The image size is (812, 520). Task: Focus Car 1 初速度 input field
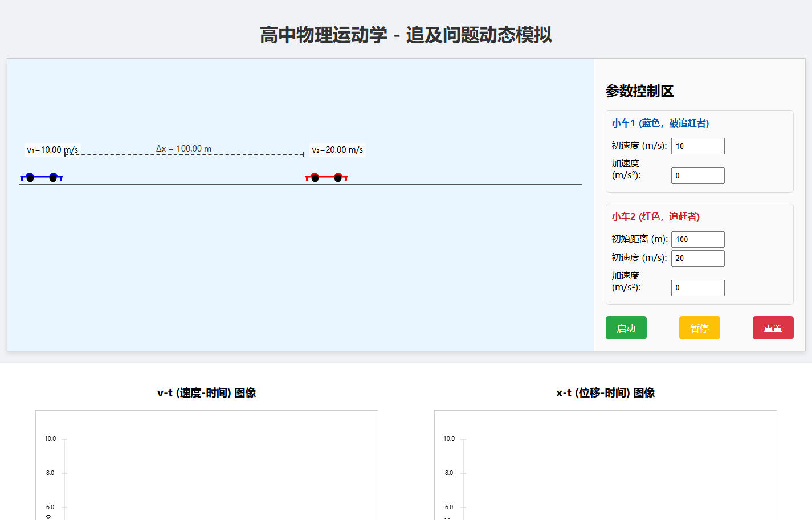[x=697, y=146]
